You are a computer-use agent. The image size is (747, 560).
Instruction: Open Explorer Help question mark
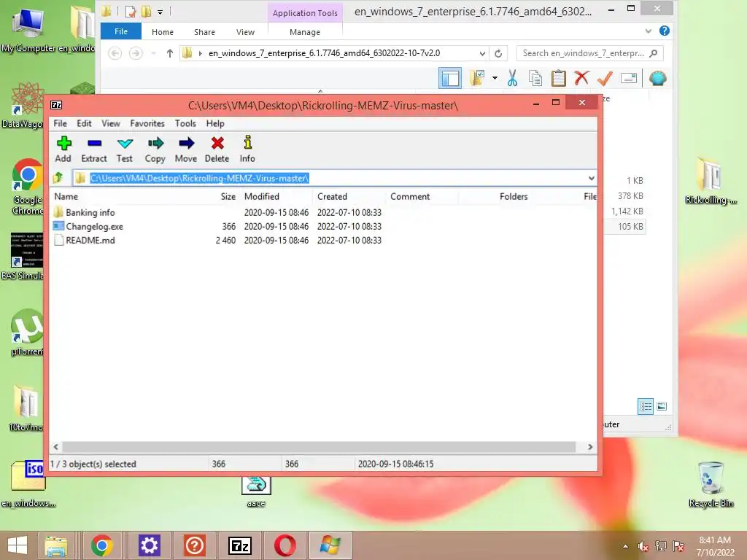tap(664, 31)
